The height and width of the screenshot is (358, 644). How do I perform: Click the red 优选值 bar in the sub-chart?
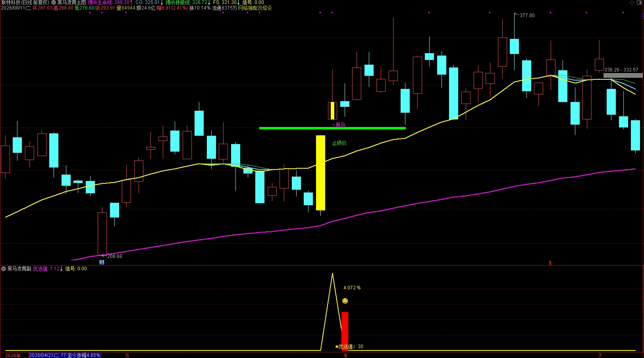[x=345, y=331]
